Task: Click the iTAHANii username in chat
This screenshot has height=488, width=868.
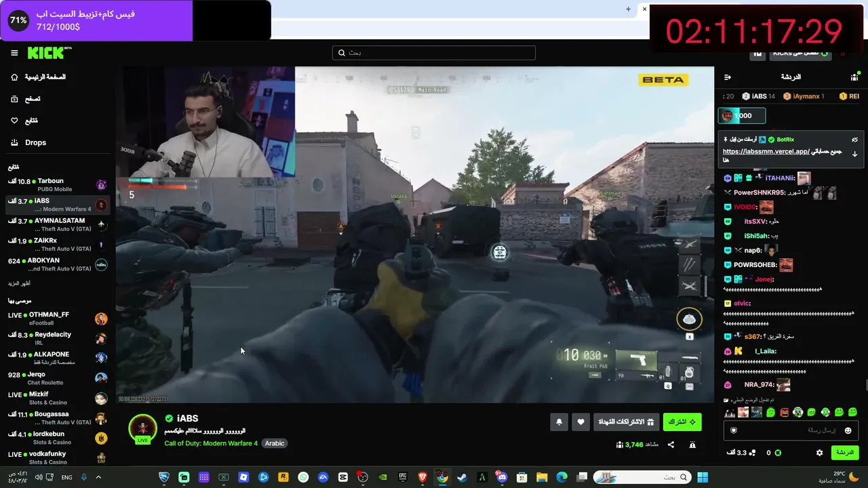Action: [x=779, y=178]
